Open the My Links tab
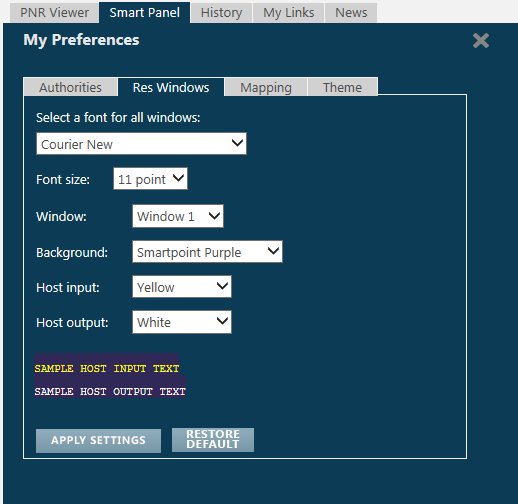 (x=289, y=13)
